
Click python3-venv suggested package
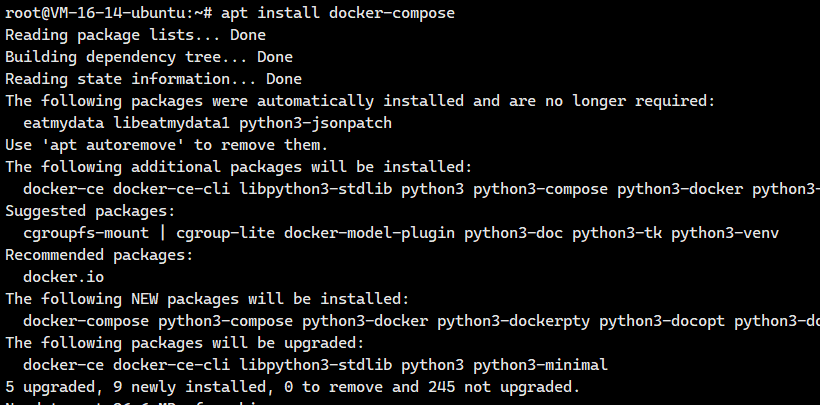click(725, 233)
